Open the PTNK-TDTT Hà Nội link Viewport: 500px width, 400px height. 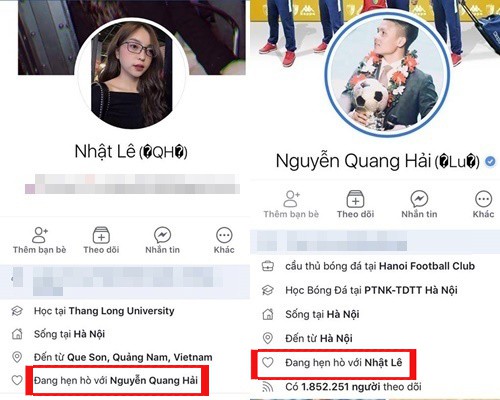pyautogui.click(x=411, y=290)
